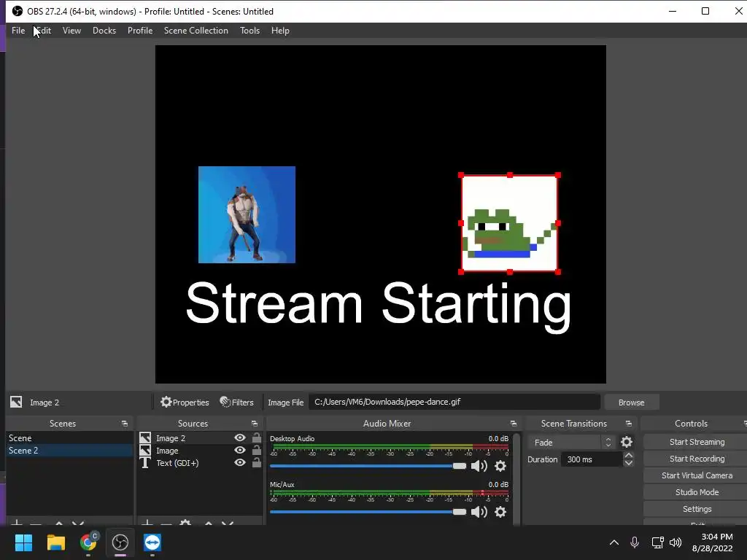Open transition properties gear
The height and width of the screenshot is (560, 747).
coord(627,443)
